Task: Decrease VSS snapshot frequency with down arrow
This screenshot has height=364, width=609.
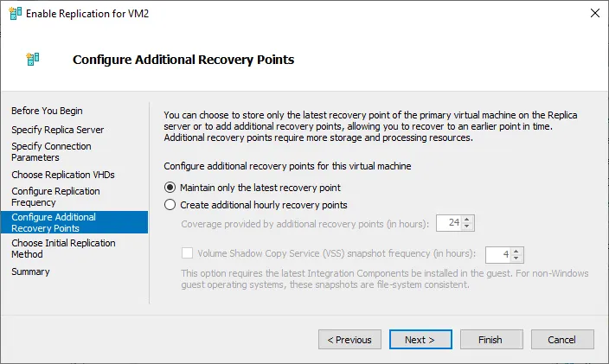Action: (517, 259)
